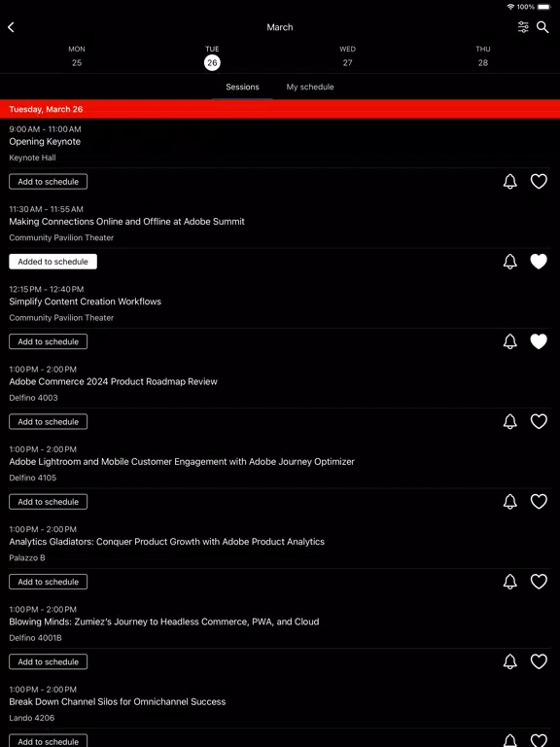This screenshot has height=747, width=560.
Task: Check the battery indicator in status bar
Action: (x=543, y=7)
